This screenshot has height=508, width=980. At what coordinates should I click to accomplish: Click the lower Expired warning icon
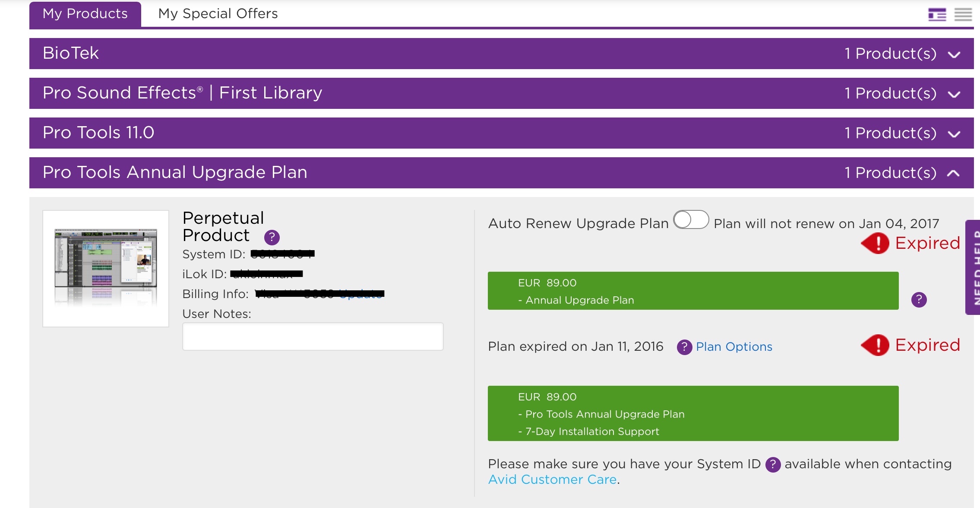pyautogui.click(x=876, y=345)
